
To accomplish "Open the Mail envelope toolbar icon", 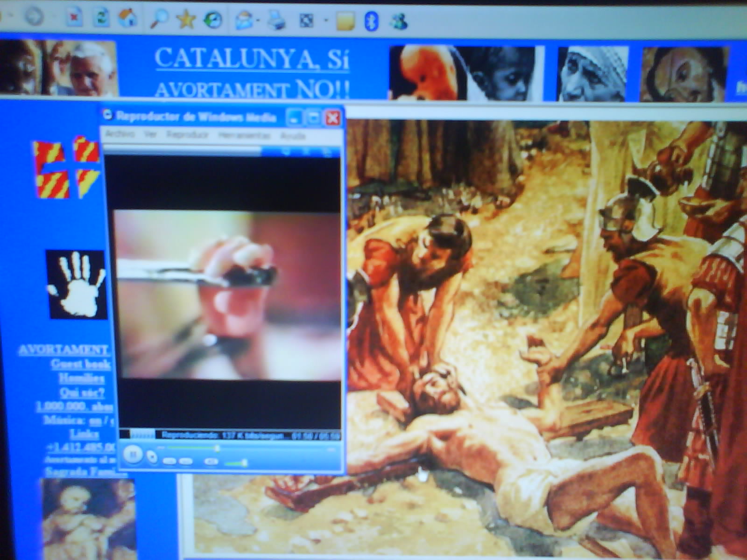I will click(x=244, y=21).
